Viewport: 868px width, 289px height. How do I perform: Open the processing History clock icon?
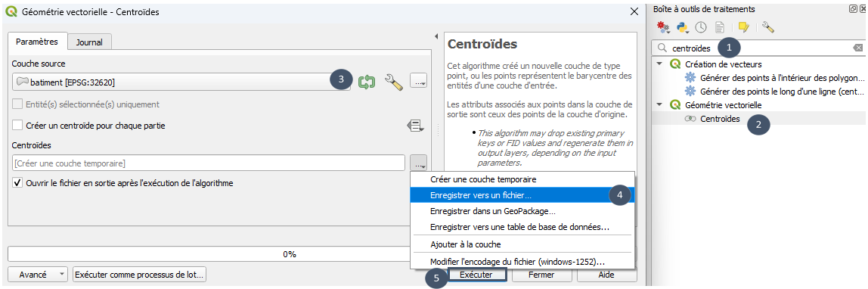pos(701,26)
